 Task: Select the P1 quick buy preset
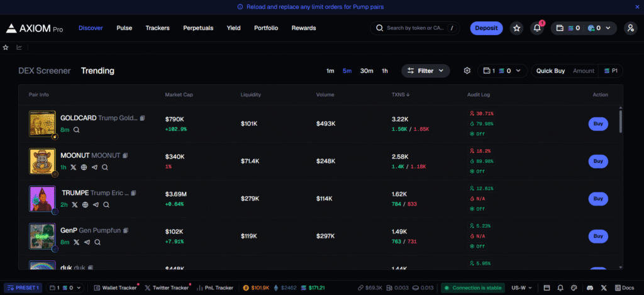pos(611,70)
